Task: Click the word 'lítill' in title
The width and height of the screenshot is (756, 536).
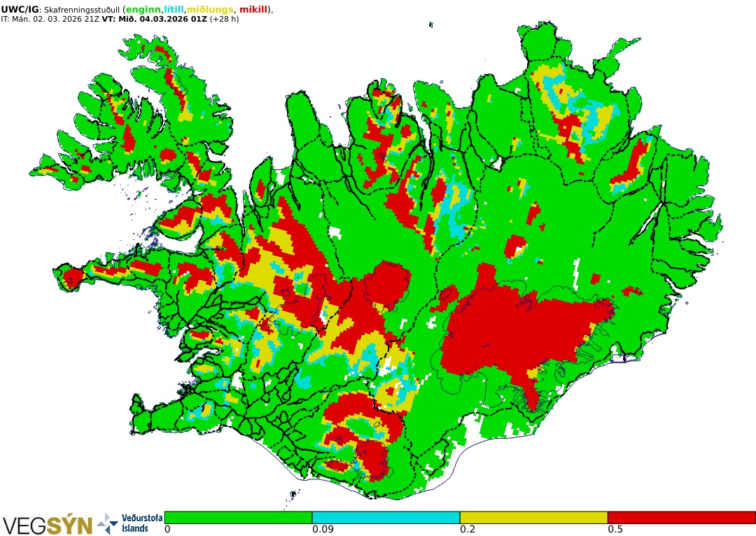Action: (174, 10)
